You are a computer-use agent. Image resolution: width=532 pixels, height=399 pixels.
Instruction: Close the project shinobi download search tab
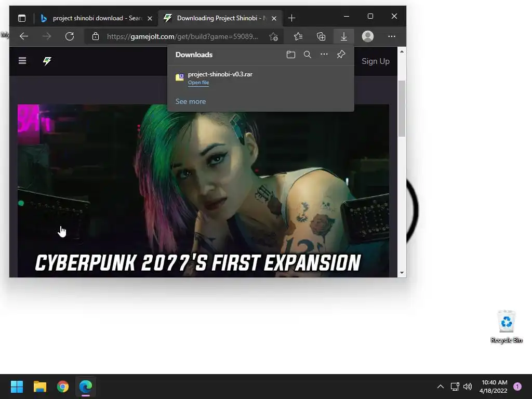coord(150,18)
